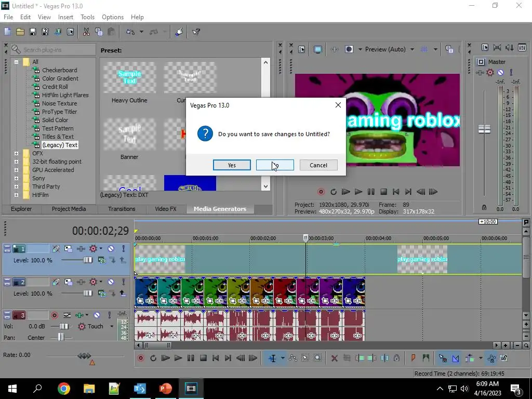Open a project with the folder icon
532x399 pixels.
point(20,32)
